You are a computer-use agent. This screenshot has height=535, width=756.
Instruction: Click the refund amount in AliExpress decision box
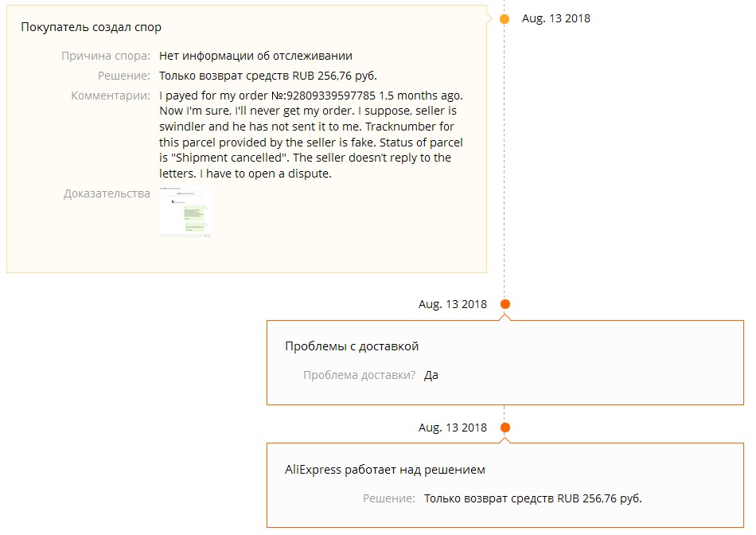coord(600,498)
